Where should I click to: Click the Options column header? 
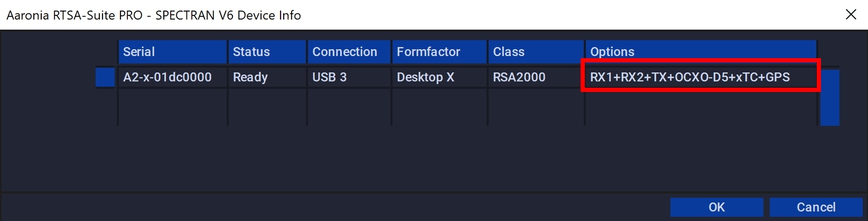[701, 52]
